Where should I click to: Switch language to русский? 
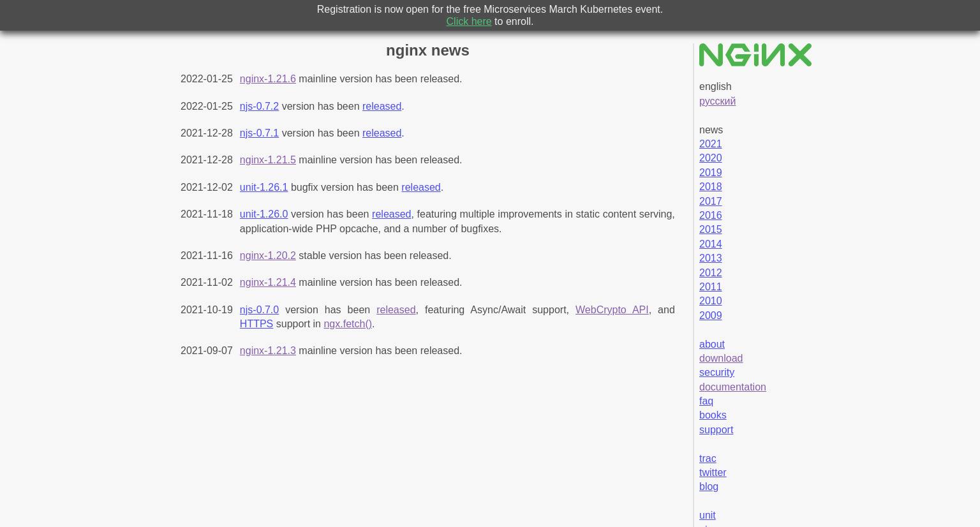717,101
